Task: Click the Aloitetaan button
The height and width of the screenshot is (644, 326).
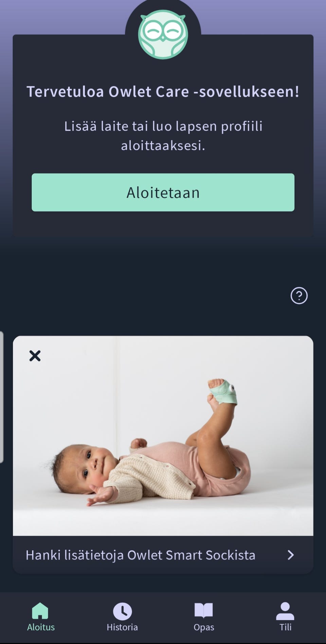Action: [x=163, y=192]
